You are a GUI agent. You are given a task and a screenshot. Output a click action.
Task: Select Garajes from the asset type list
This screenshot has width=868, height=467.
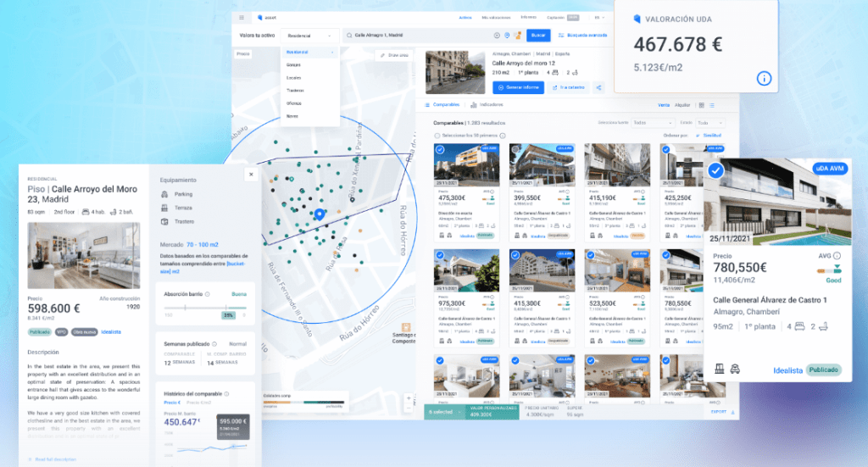point(294,64)
